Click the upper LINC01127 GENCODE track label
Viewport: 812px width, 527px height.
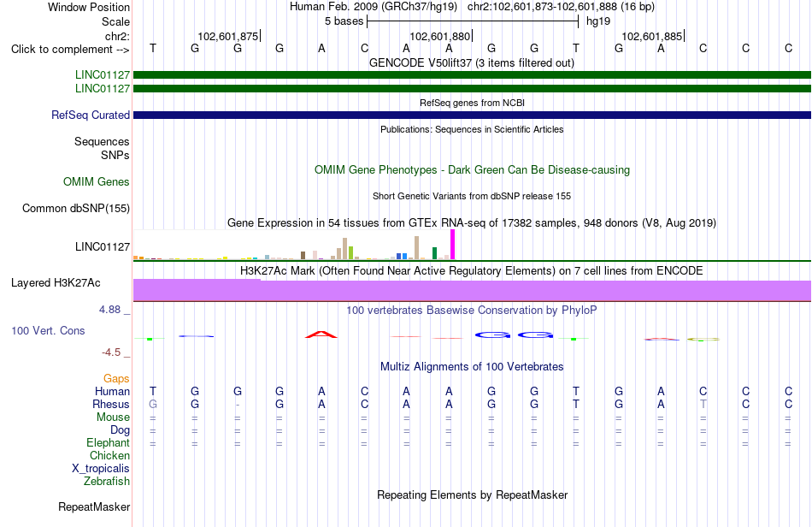[102, 74]
